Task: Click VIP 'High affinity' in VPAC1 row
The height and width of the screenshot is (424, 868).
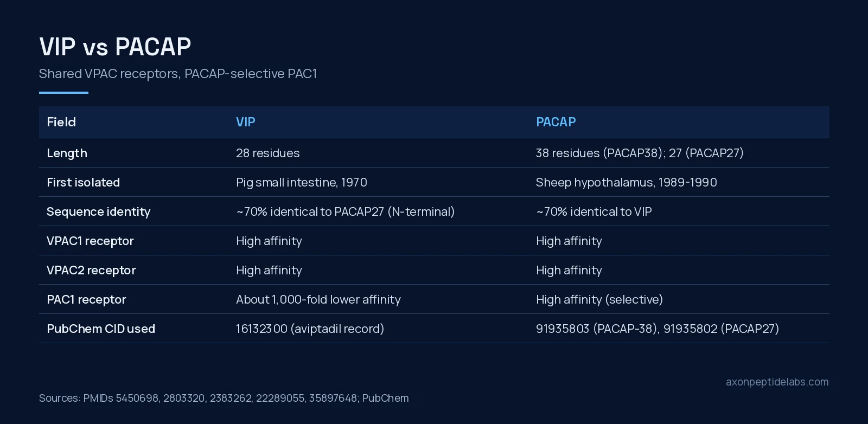Action: (x=269, y=241)
